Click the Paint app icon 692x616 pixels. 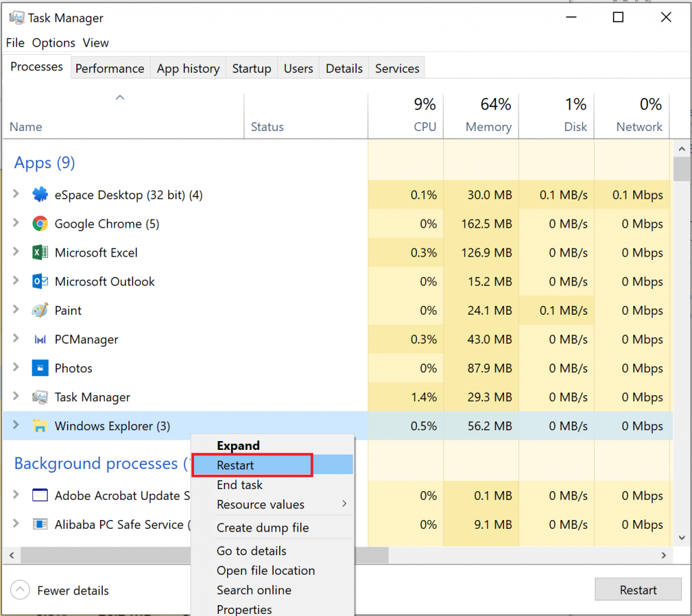40,310
